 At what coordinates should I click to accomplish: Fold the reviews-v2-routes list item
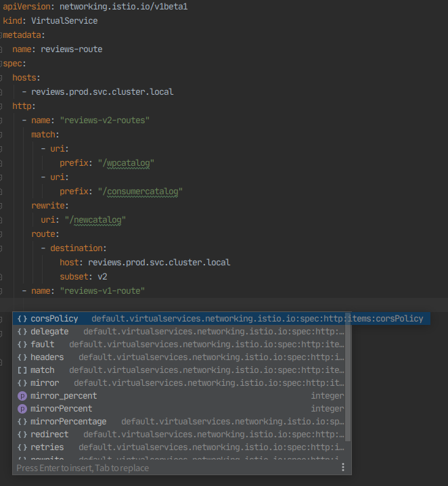tap(1, 120)
